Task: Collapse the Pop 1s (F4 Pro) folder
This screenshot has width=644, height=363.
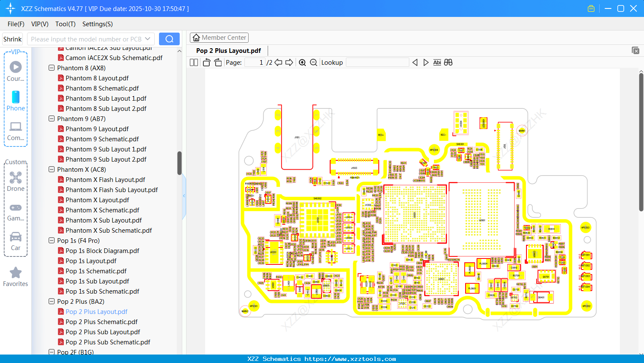Action: (52, 241)
